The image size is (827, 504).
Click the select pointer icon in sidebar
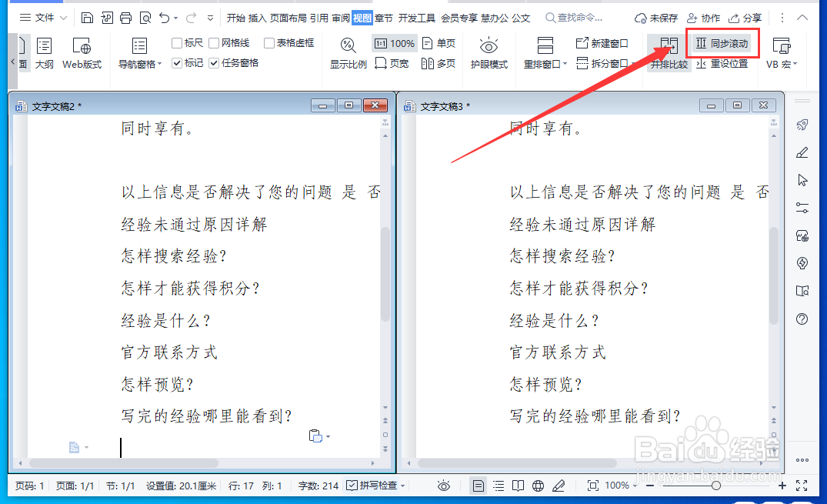tap(802, 181)
